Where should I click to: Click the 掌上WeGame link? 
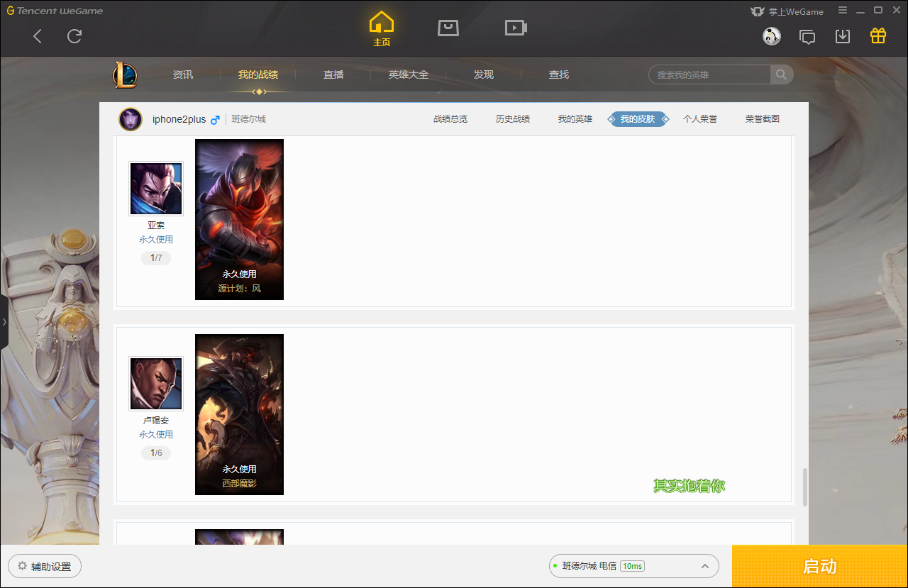click(x=787, y=11)
